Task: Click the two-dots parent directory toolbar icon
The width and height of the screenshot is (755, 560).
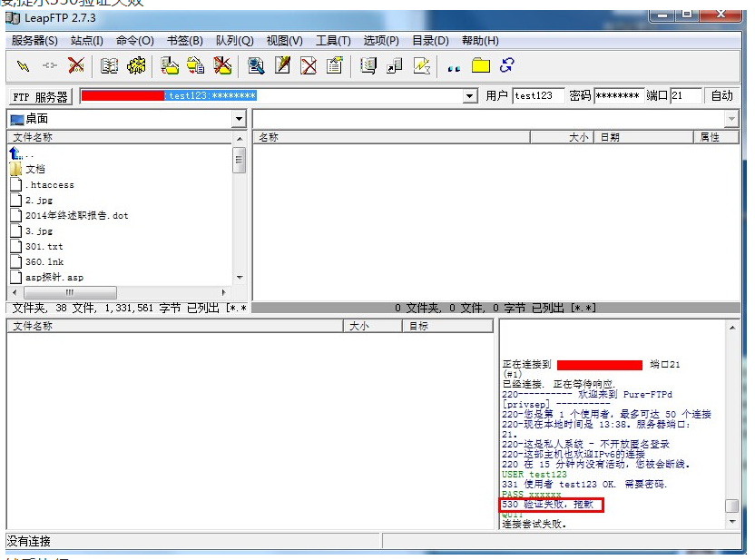Action: tap(454, 66)
